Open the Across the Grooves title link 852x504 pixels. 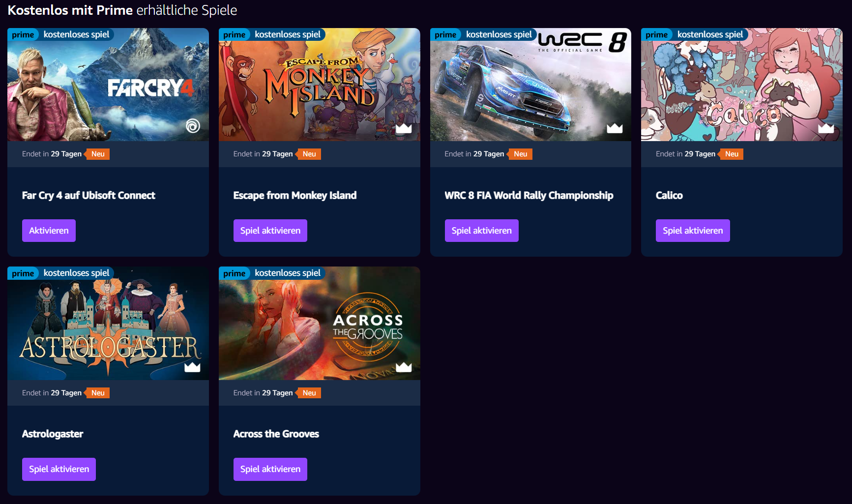[276, 434]
